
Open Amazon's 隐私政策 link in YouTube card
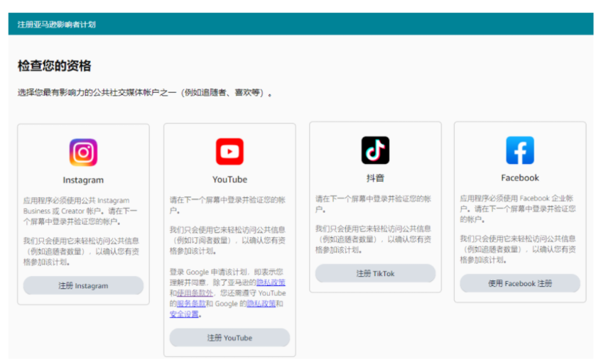click(271, 282)
